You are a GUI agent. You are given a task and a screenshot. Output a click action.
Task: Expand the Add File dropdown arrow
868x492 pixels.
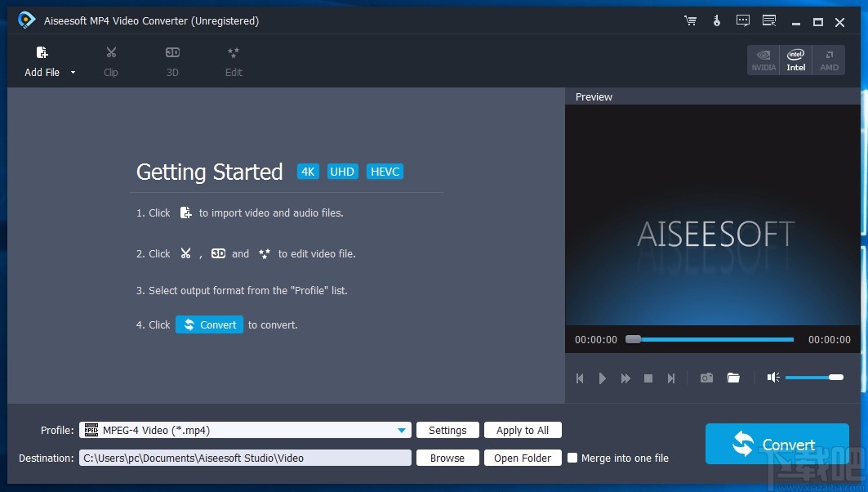pyautogui.click(x=72, y=73)
